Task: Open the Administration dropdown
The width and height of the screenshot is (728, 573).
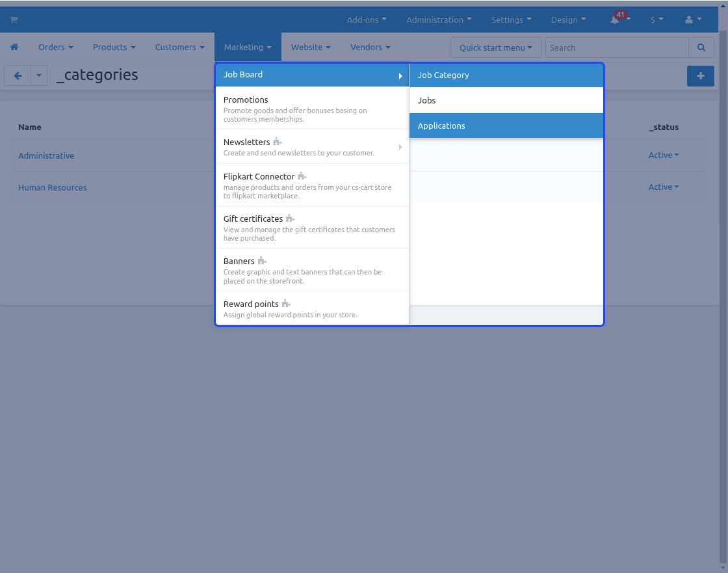Action: click(439, 20)
